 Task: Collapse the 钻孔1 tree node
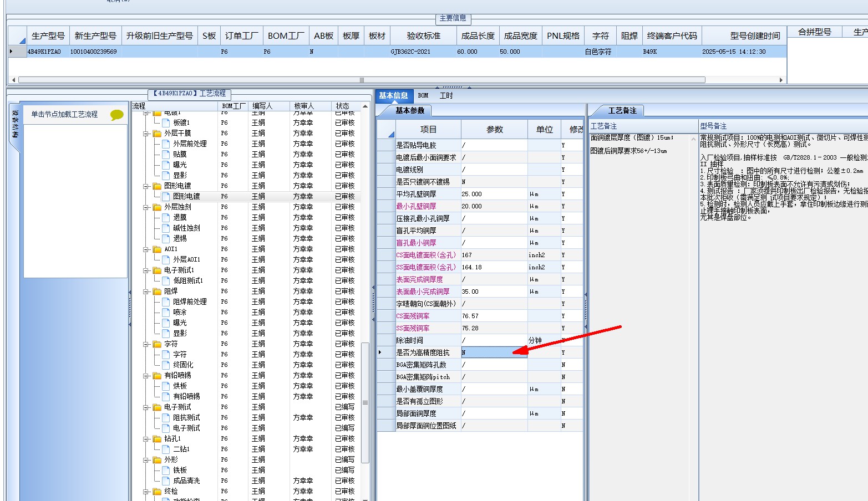146,439
